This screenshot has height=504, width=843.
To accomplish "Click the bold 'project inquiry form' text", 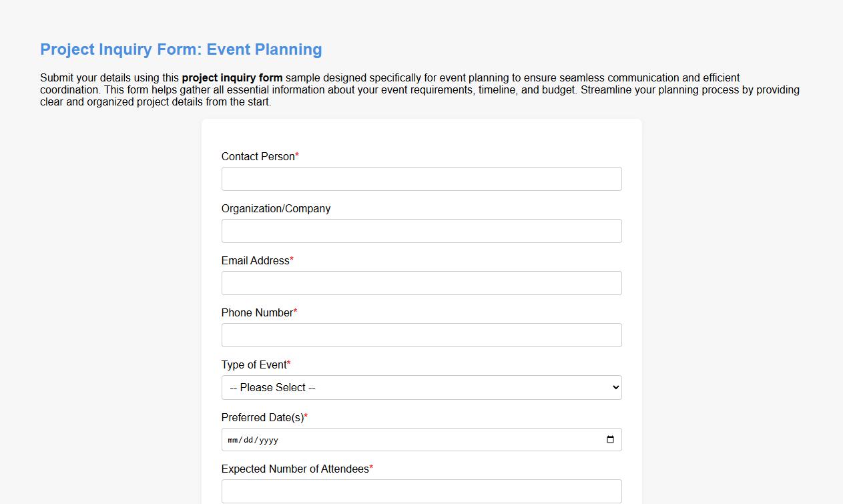I will tap(232, 77).
